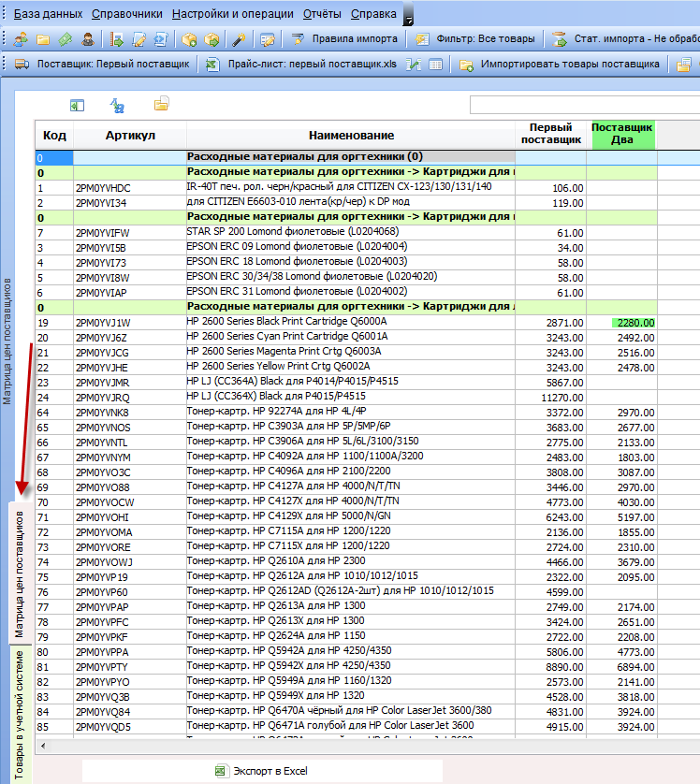Click the green money banknote icon

66,39
